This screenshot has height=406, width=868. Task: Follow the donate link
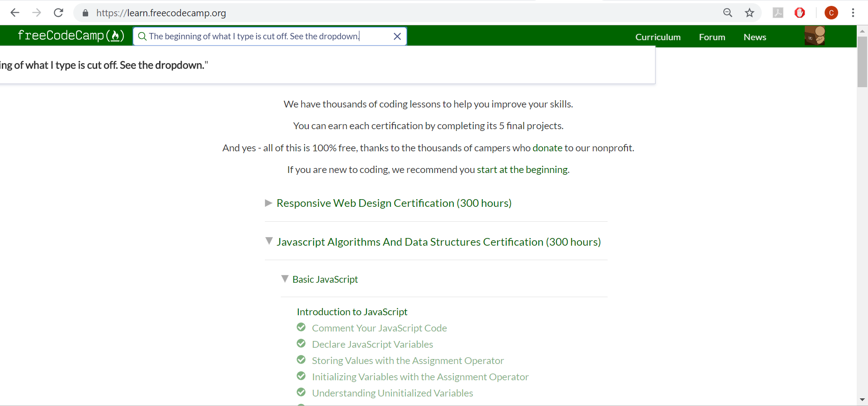pos(547,148)
